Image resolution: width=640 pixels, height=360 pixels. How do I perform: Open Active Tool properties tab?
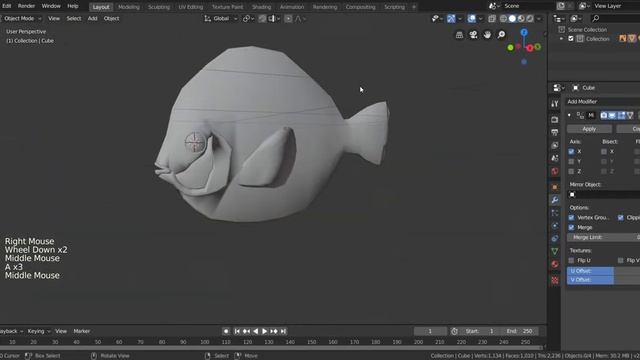click(555, 104)
